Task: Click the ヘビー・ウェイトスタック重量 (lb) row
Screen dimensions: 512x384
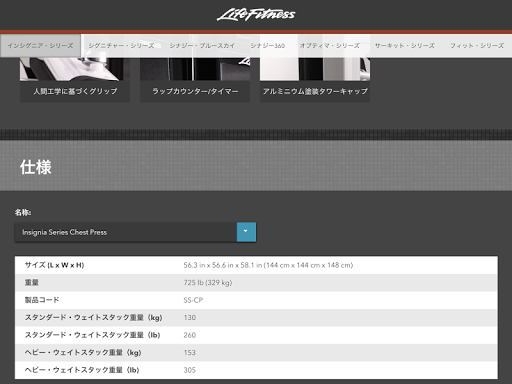Action: (256, 370)
